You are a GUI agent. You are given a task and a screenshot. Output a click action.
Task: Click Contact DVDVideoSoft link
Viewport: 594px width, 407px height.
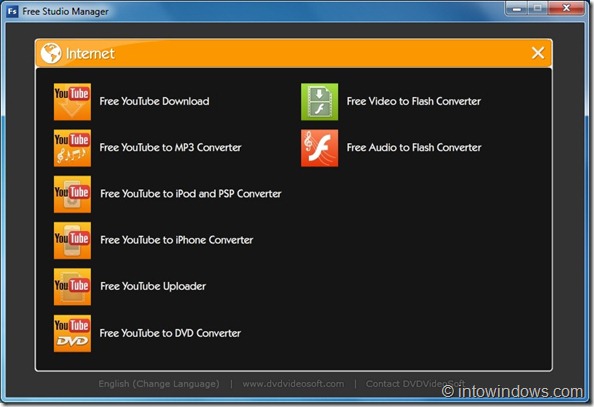415,384
